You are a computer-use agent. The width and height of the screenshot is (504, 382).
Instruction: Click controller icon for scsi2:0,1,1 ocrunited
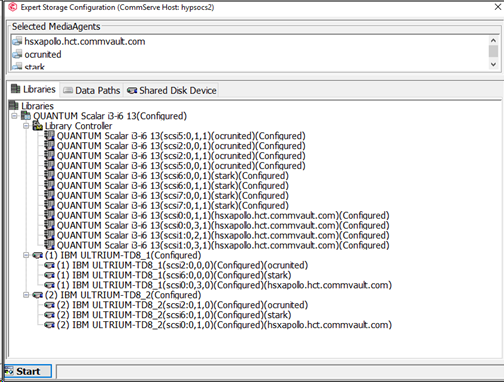tap(49, 156)
